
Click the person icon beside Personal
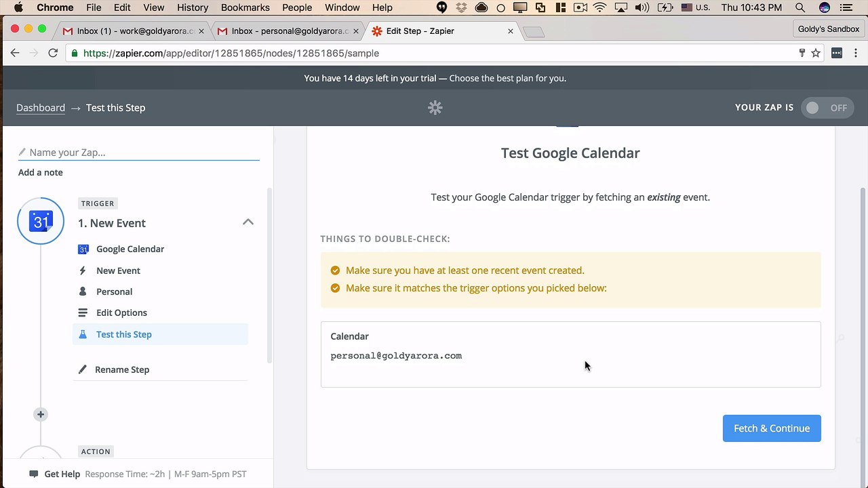(x=83, y=291)
